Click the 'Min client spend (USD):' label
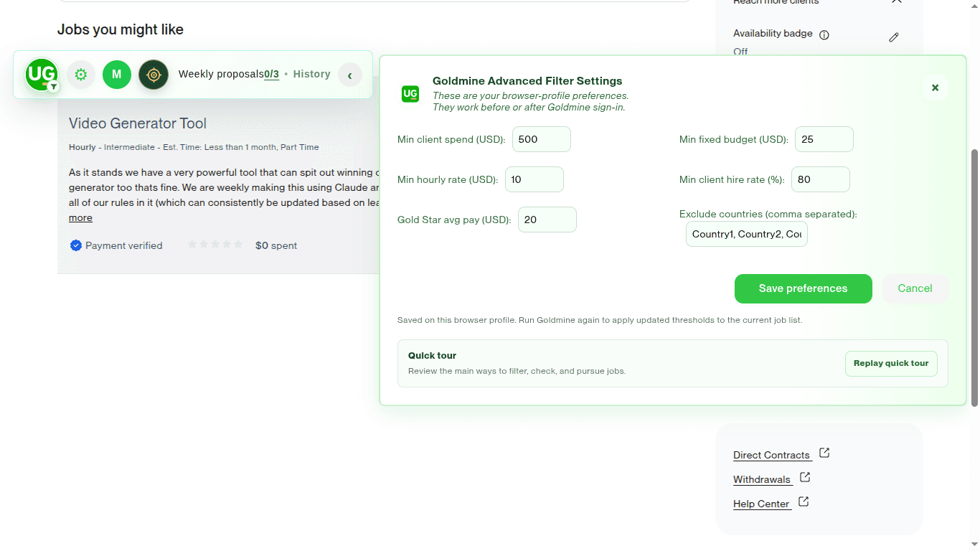Viewport: 980px width, 551px height. click(x=451, y=139)
